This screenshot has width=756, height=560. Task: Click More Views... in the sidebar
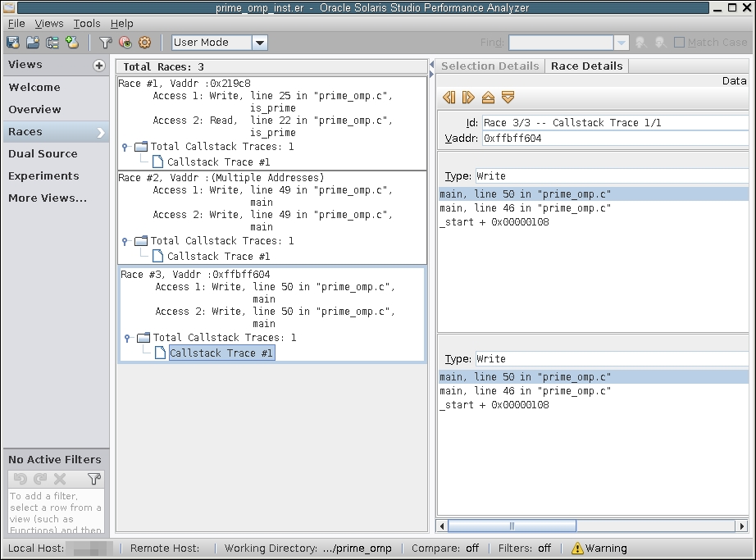click(x=47, y=198)
